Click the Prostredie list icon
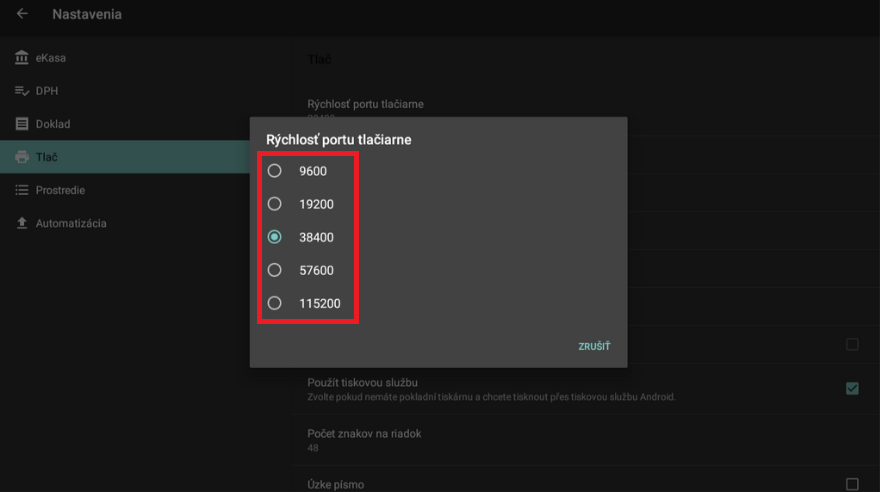 click(22, 190)
